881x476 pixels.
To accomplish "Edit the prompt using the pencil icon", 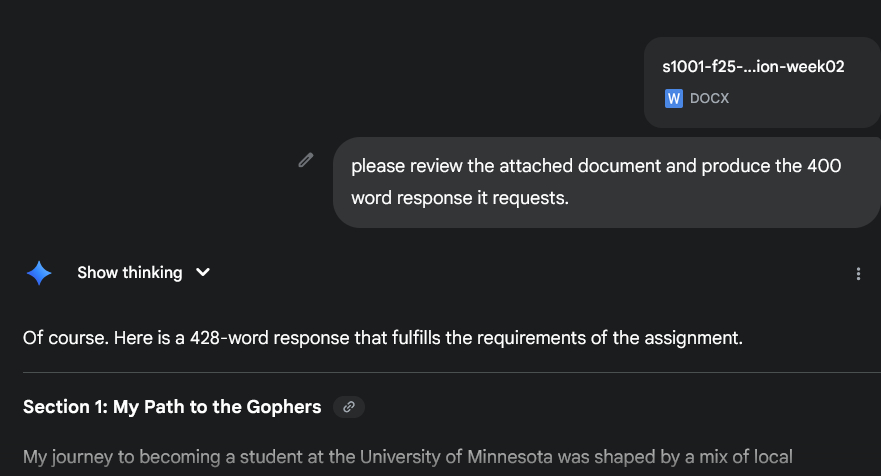I will pos(306,160).
